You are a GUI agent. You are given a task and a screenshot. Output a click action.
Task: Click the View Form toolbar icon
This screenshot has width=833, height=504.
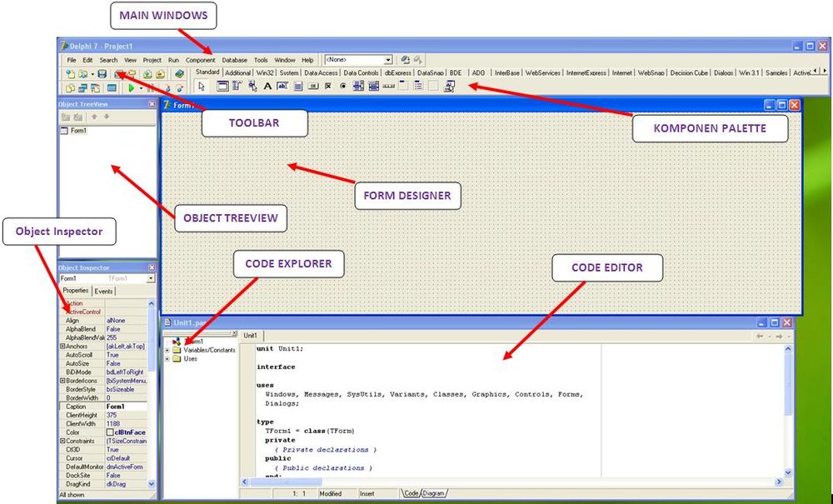click(82, 88)
